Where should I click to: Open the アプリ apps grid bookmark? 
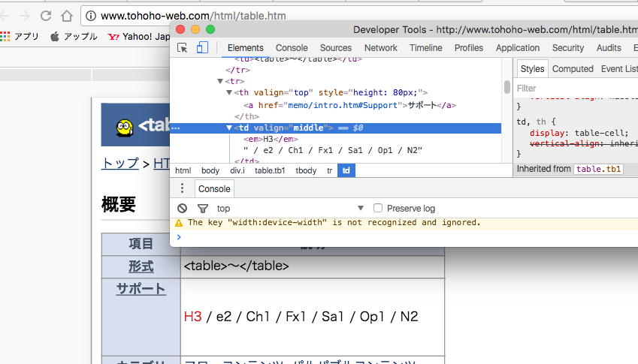coord(19,37)
